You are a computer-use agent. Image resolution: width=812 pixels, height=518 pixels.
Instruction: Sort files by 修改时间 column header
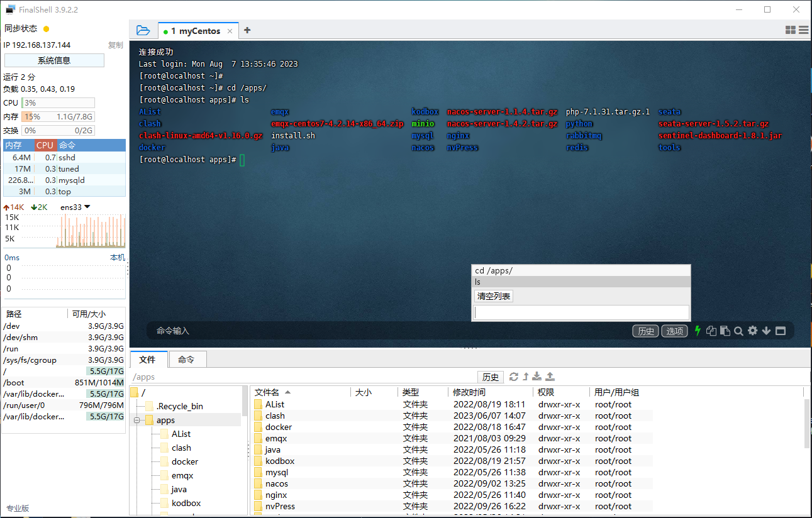(490, 392)
